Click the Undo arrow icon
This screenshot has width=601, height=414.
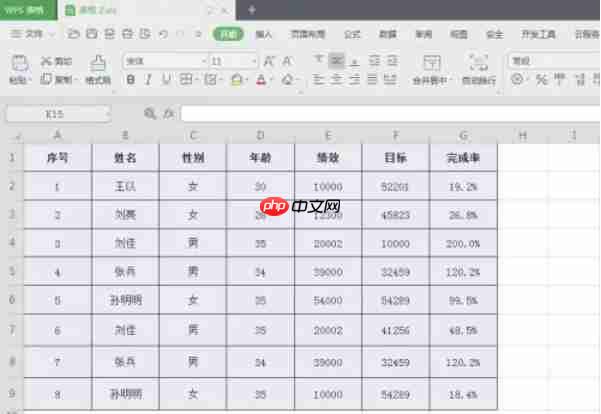point(163,34)
